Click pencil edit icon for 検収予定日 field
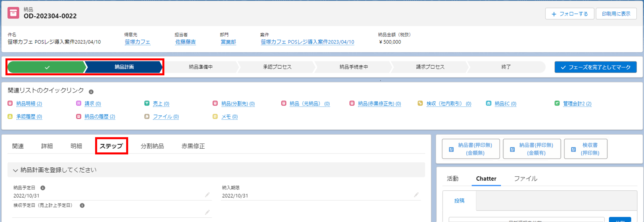Screen dimensions: 644x222 tap(207, 213)
